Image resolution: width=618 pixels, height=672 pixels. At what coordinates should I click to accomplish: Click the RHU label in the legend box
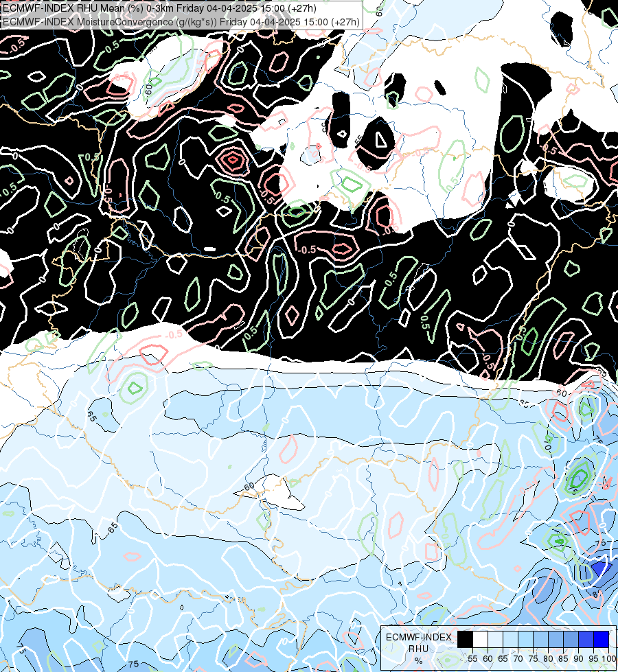(419, 649)
